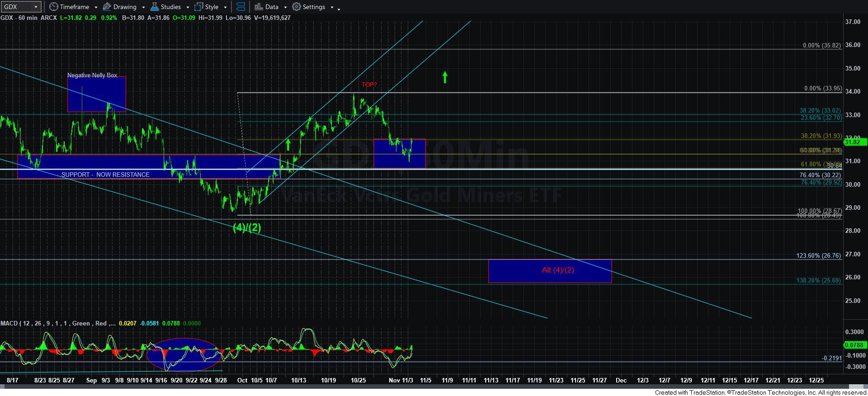Select the 'Negative Nelly Box' label
The width and height of the screenshot is (868, 396).
tap(92, 75)
